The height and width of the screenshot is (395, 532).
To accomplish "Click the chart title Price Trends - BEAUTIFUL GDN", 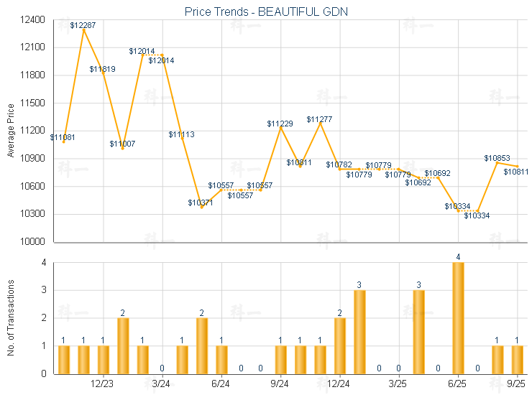I will pyautogui.click(x=265, y=11).
